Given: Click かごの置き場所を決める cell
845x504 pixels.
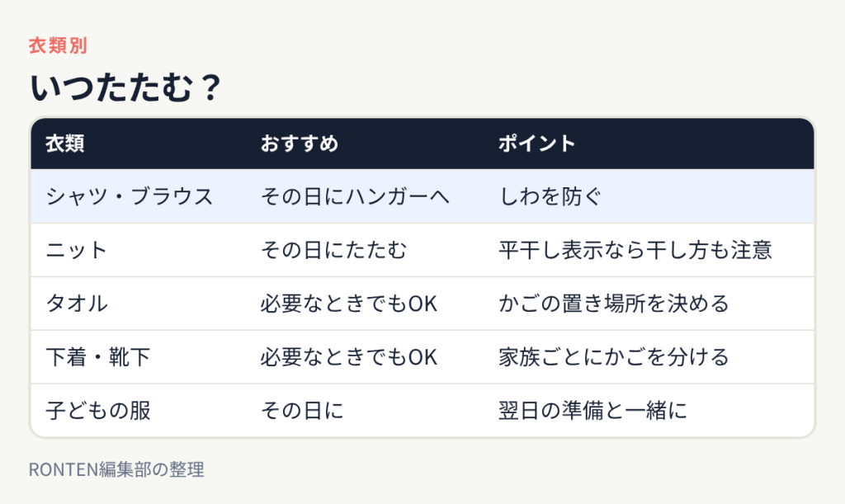Looking at the screenshot, I should pos(614,304).
